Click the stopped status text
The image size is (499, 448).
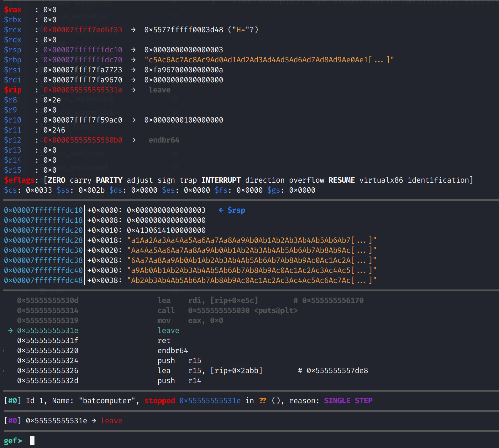pyautogui.click(x=160, y=401)
